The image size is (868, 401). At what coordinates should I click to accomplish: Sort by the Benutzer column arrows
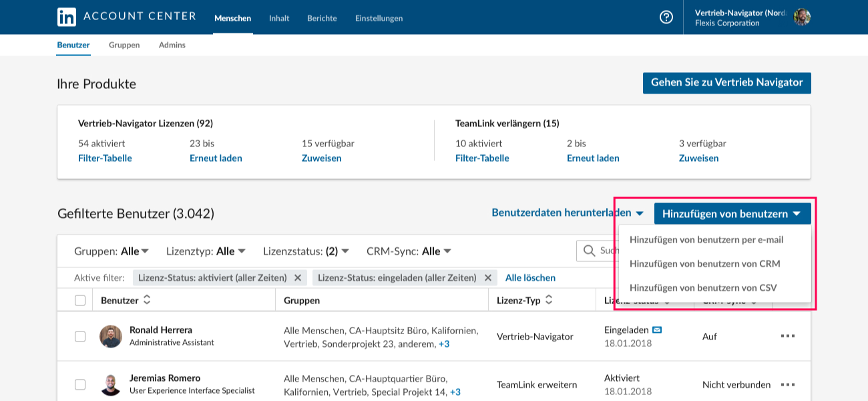coord(147,300)
